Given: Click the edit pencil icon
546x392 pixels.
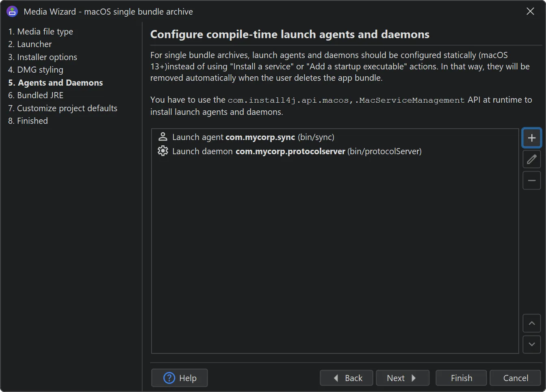Looking at the screenshot, I should pyautogui.click(x=531, y=159).
